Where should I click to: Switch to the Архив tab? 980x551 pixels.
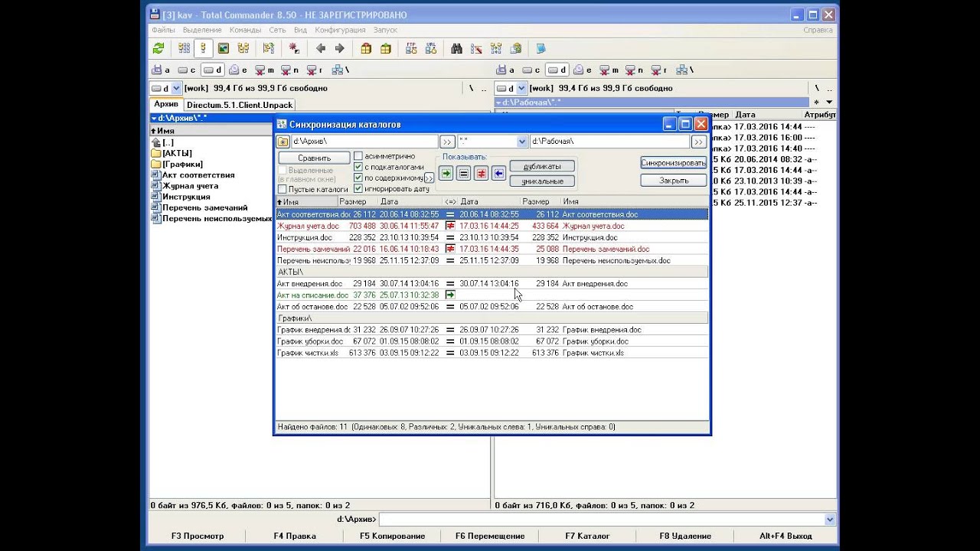point(166,104)
